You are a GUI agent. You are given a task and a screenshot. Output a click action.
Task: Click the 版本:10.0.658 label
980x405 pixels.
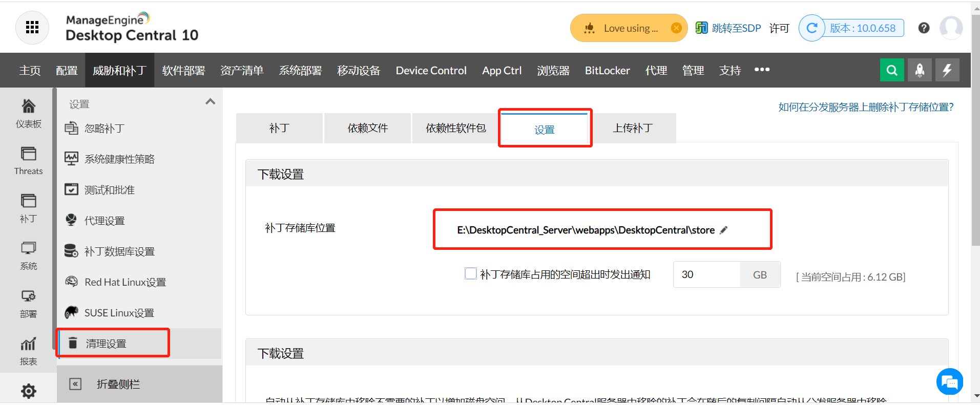click(863, 28)
